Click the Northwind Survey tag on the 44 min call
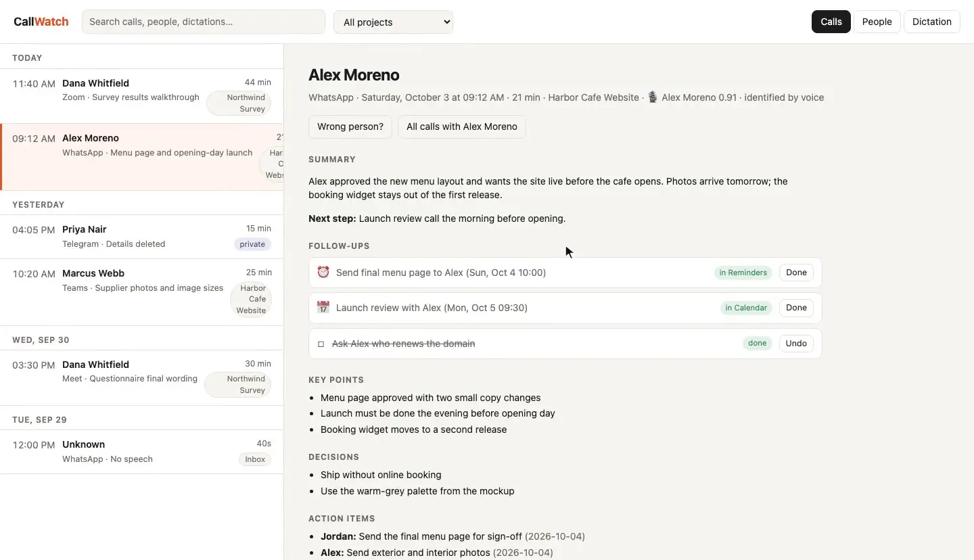974x560 pixels. pos(239,103)
